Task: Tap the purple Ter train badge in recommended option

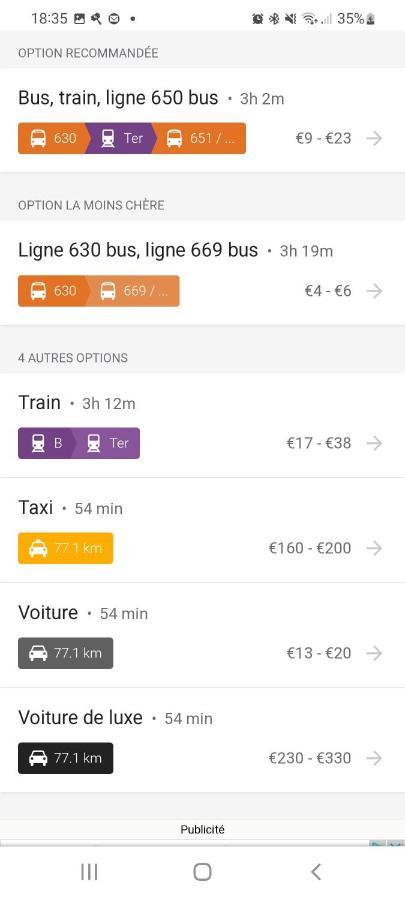Action: coord(121,138)
